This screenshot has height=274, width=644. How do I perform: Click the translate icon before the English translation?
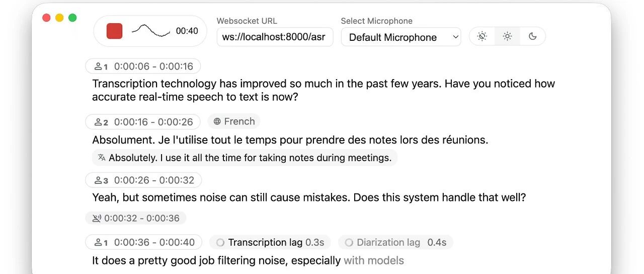102,158
